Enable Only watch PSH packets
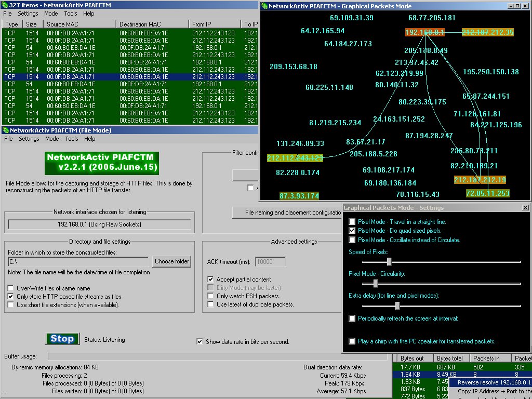Screen dimensions: 532x399 (x=211, y=297)
